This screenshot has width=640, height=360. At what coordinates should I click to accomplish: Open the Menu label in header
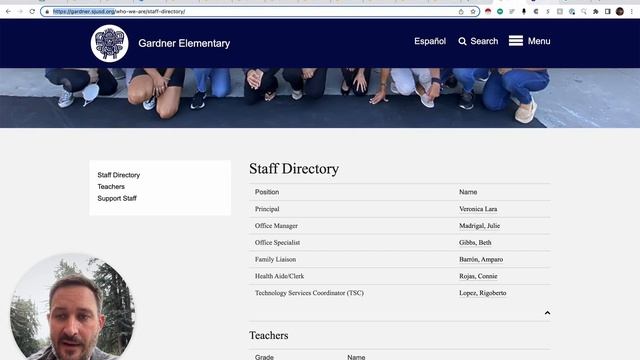[539, 41]
